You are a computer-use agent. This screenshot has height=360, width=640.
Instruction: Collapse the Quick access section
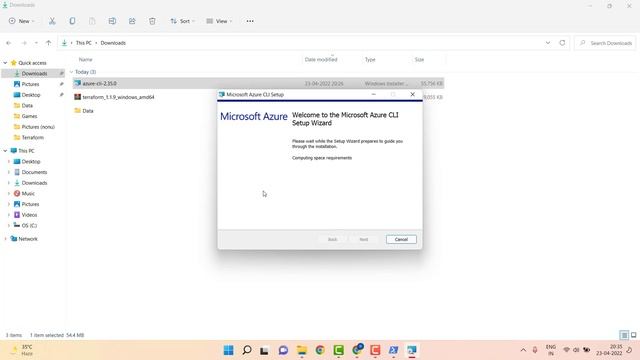pyautogui.click(x=5, y=63)
